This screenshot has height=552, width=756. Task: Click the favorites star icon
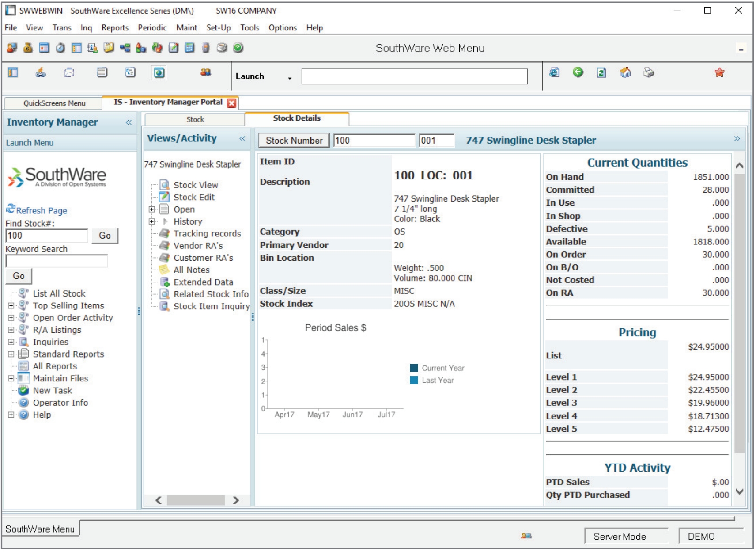coord(719,74)
